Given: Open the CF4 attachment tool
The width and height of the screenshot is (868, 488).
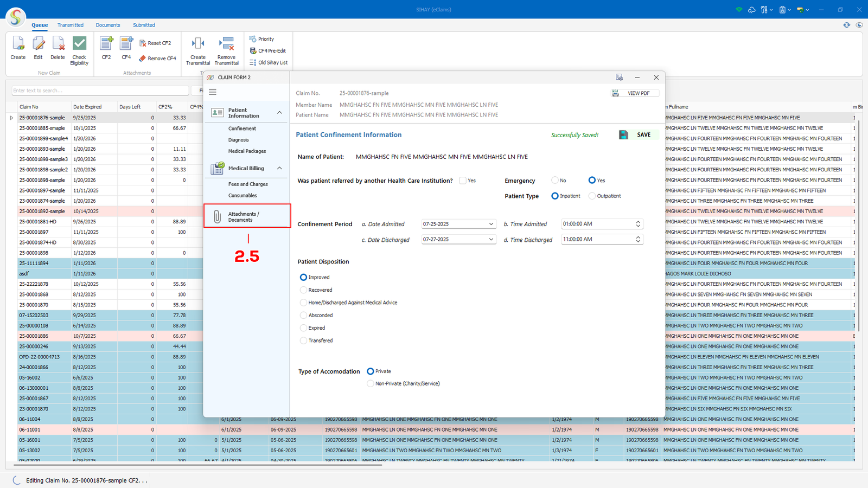Looking at the screenshot, I should coord(126,47).
